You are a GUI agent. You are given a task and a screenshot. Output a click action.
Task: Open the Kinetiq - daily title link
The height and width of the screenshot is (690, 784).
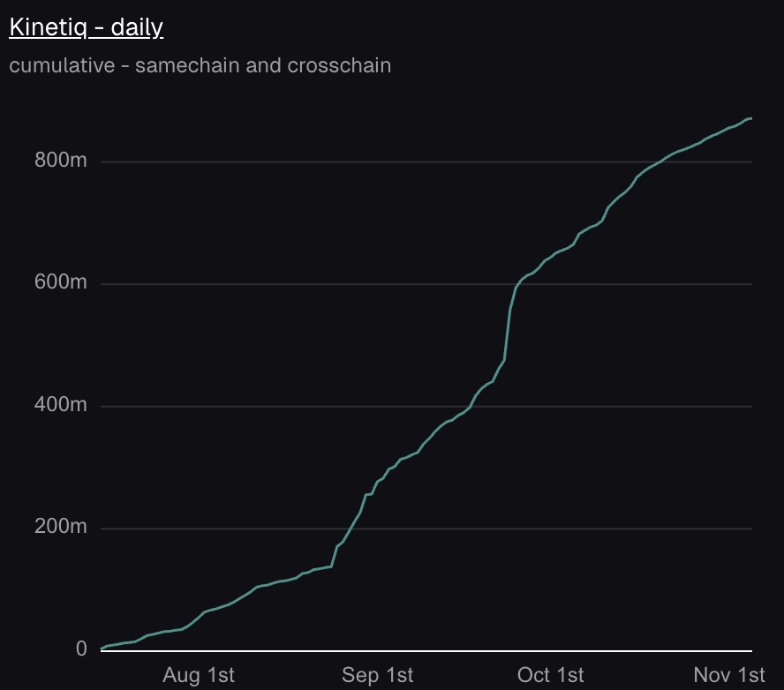coord(86,26)
